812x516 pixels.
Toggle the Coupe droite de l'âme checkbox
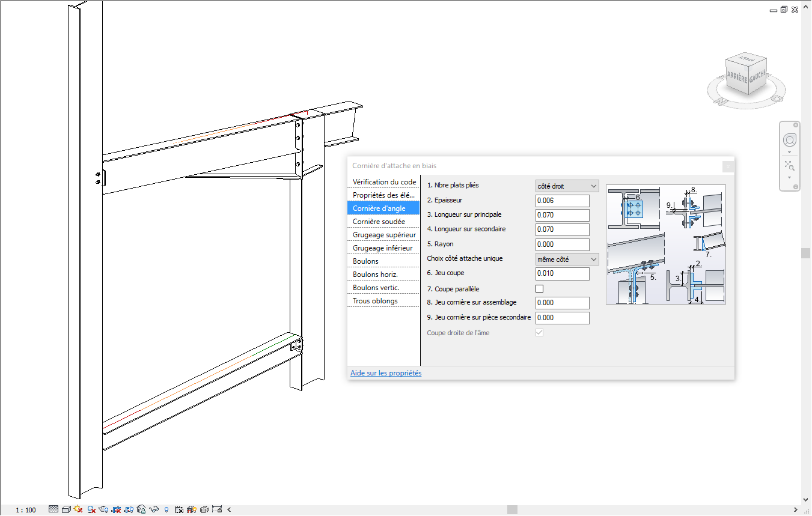coord(539,333)
